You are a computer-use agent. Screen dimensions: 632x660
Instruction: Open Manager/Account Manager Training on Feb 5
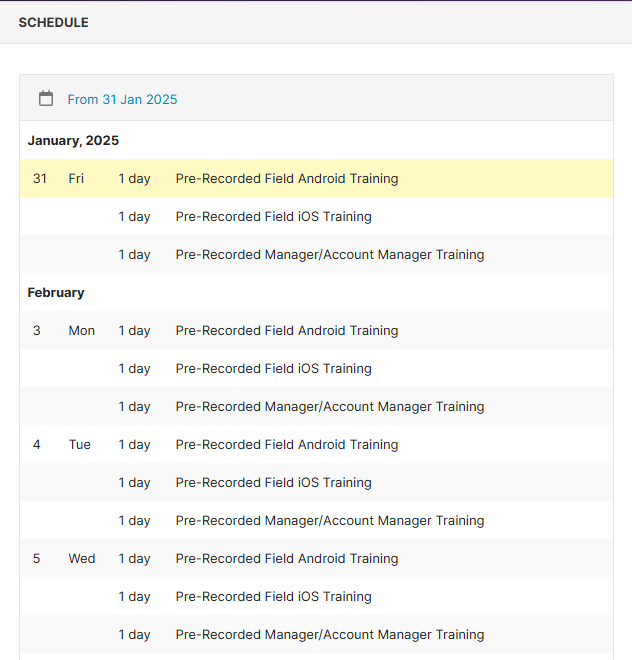click(x=329, y=635)
